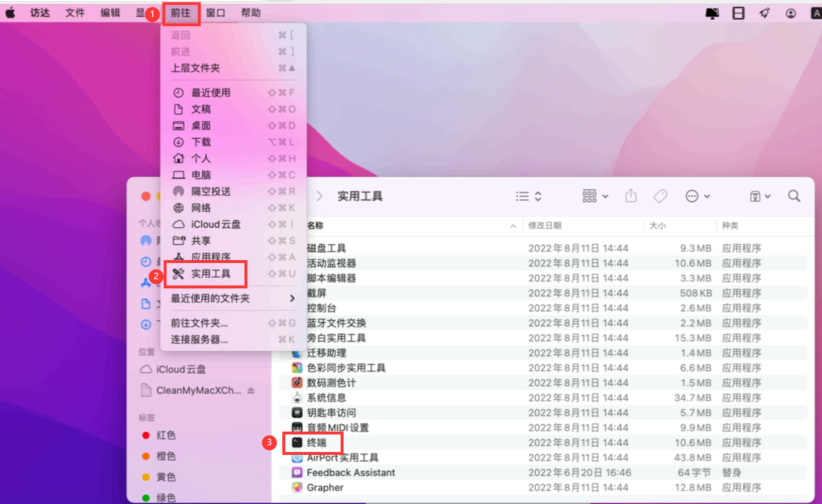
Task: Open the more actions ellipsis dropdown
Action: (697, 196)
